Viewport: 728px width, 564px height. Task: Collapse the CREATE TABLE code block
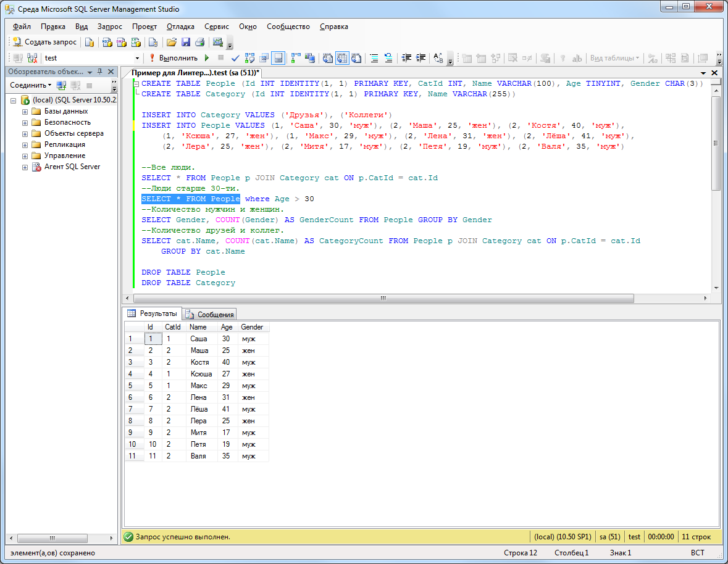[136, 84]
